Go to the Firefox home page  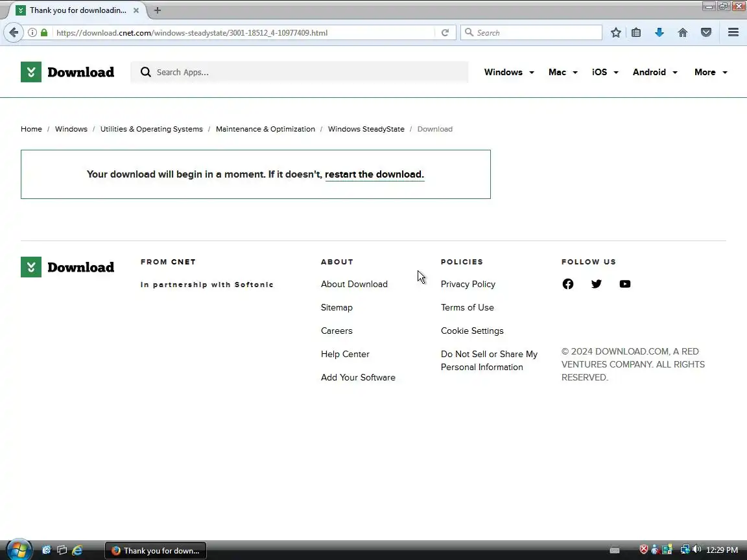coord(683,32)
